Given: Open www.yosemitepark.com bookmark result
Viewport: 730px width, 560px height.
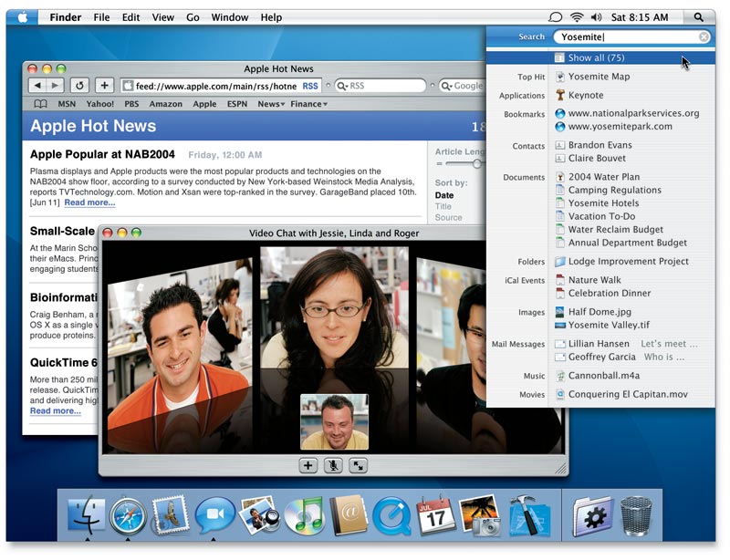Looking at the screenshot, I should (620, 126).
